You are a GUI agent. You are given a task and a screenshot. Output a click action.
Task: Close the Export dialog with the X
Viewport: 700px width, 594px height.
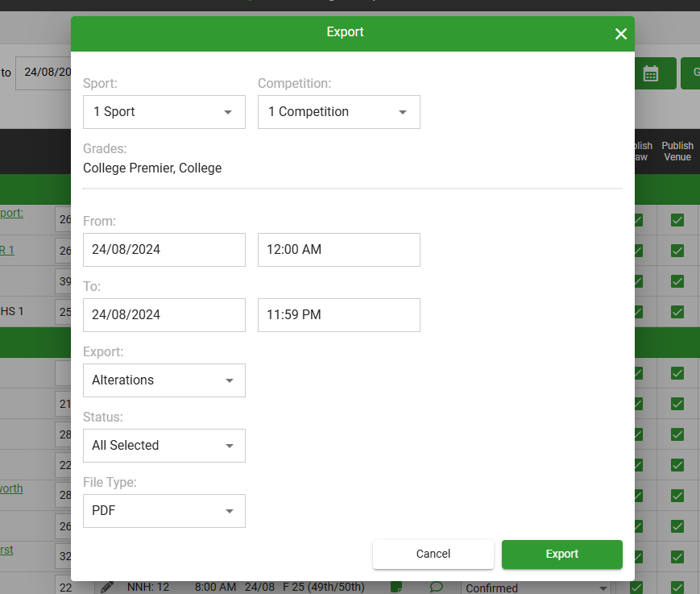[620, 34]
